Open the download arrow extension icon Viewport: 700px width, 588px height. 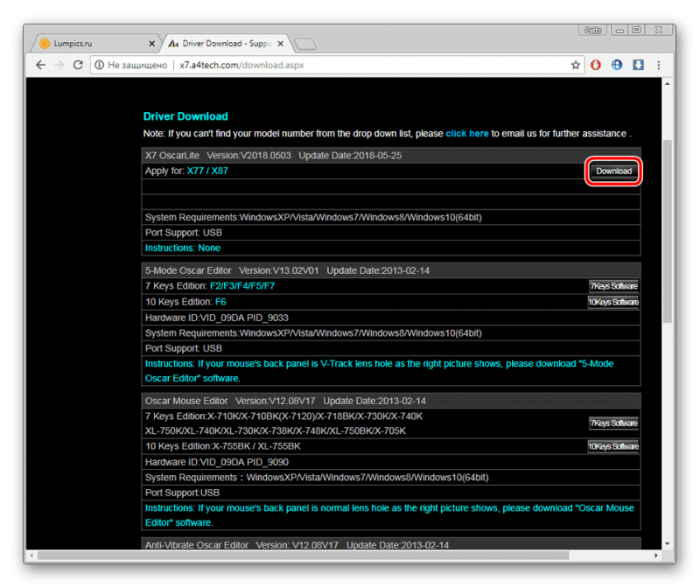coord(638,65)
